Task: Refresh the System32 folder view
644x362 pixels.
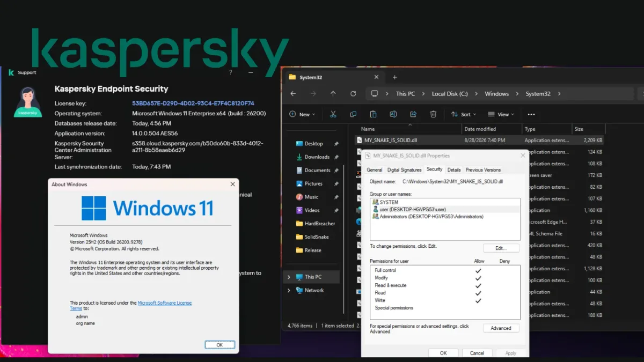Action: click(x=353, y=93)
